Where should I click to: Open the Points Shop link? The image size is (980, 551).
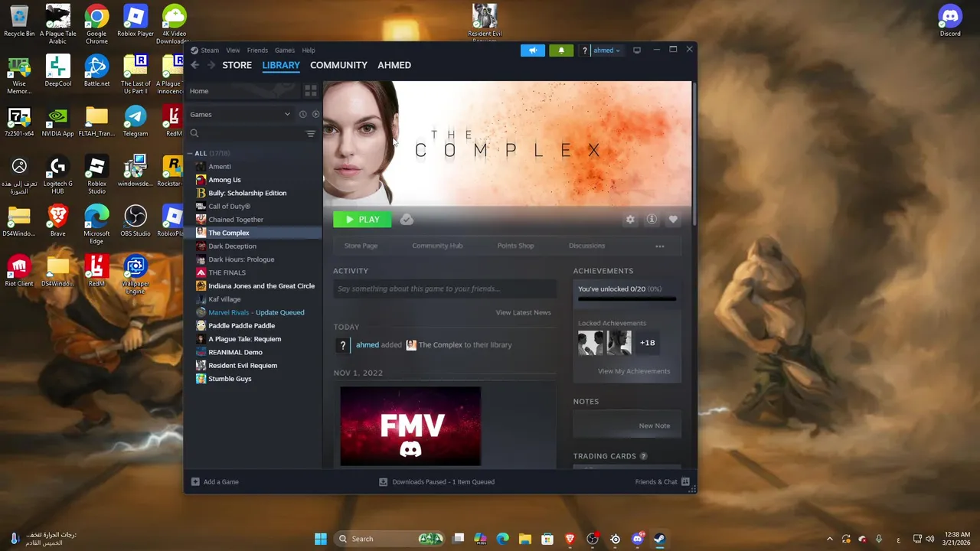tap(515, 246)
